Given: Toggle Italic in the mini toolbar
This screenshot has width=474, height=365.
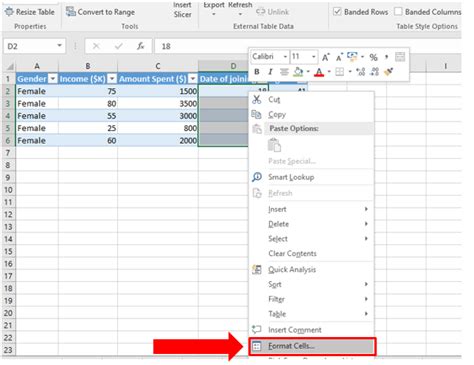Looking at the screenshot, I should [x=270, y=71].
